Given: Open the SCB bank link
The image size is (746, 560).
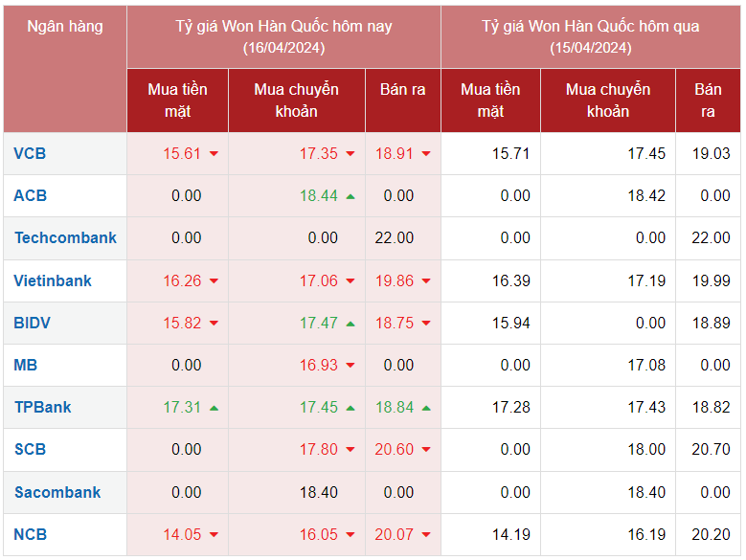Looking at the screenshot, I should pos(30,449).
